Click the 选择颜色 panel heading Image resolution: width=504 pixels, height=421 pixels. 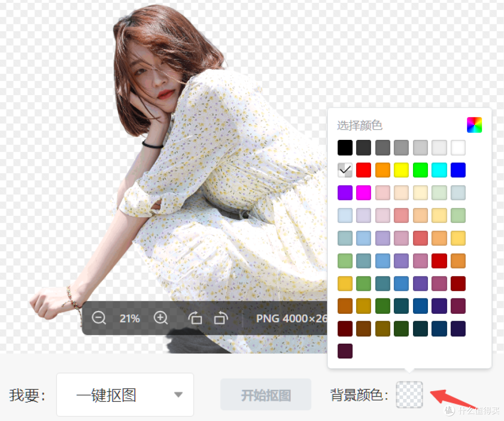coord(359,125)
